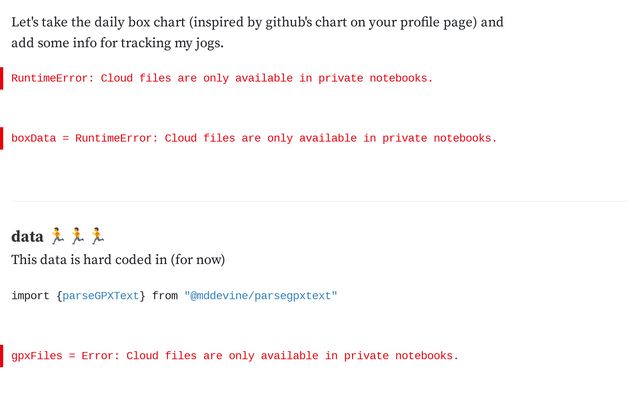Viewport: 640px width, 400px height.
Task: Open the @mddevine/parsegpxtext notebook link
Action: [261, 296]
